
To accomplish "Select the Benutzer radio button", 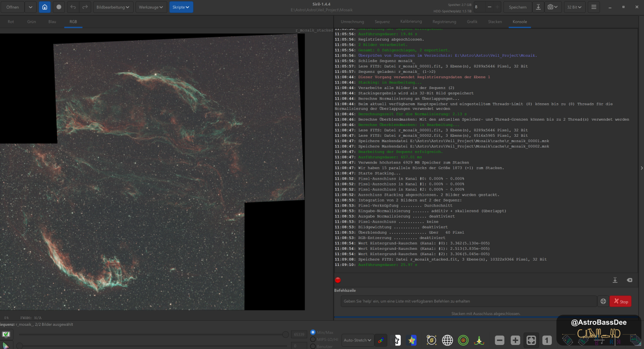I will [x=313, y=346].
